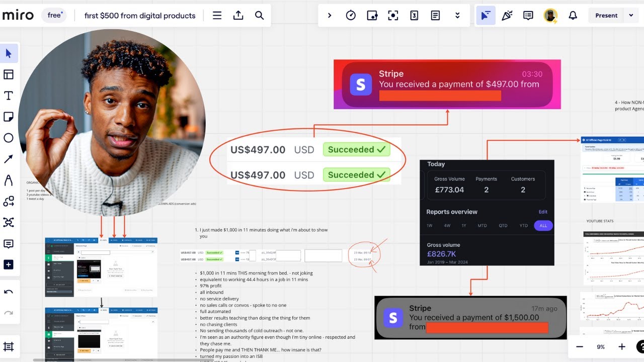Click the Miro logo

(x=18, y=16)
